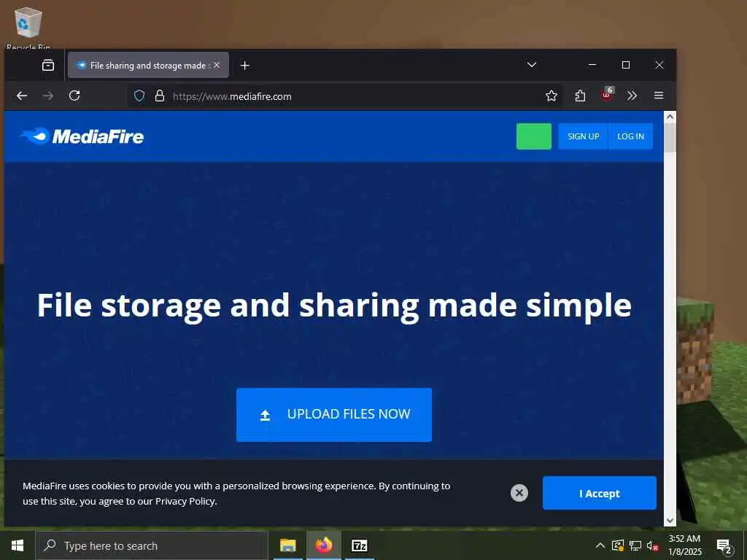Open network icon in system tray
Image resolution: width=747 pixels, height=560 pixels.
point(635,545)
